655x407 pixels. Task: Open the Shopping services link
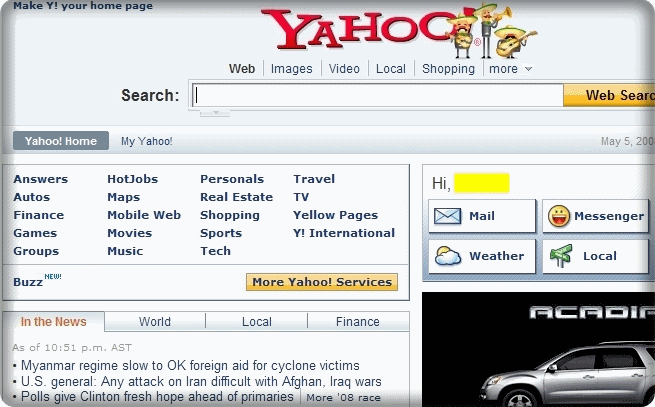click(x=230, y=215)
